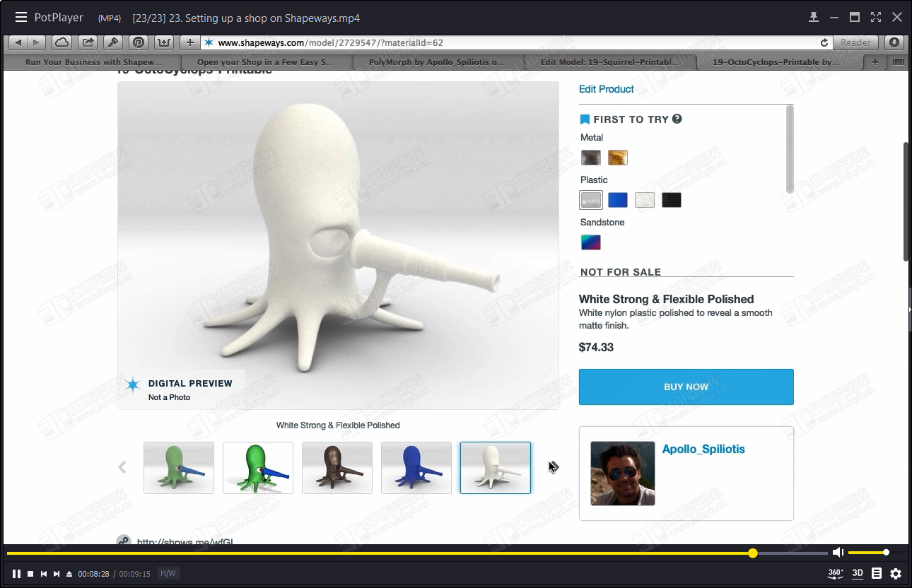
Task: Click the Edit Product link
Action: pyautogui.click(x=607, y=89)
